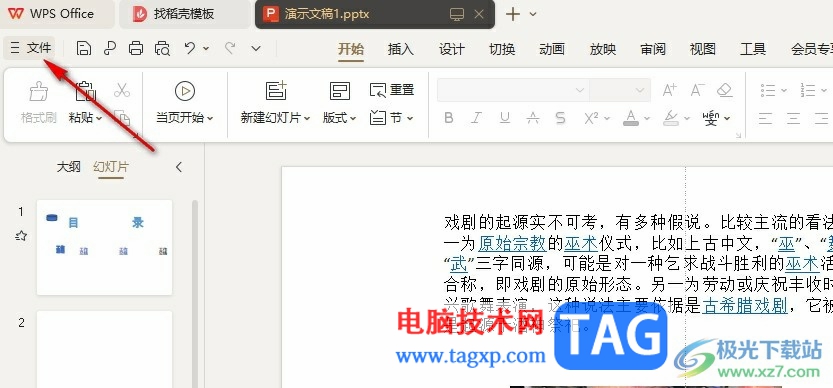Open the 工具 ribbon tab
The image size is (833, 388).
coord(753,49)
